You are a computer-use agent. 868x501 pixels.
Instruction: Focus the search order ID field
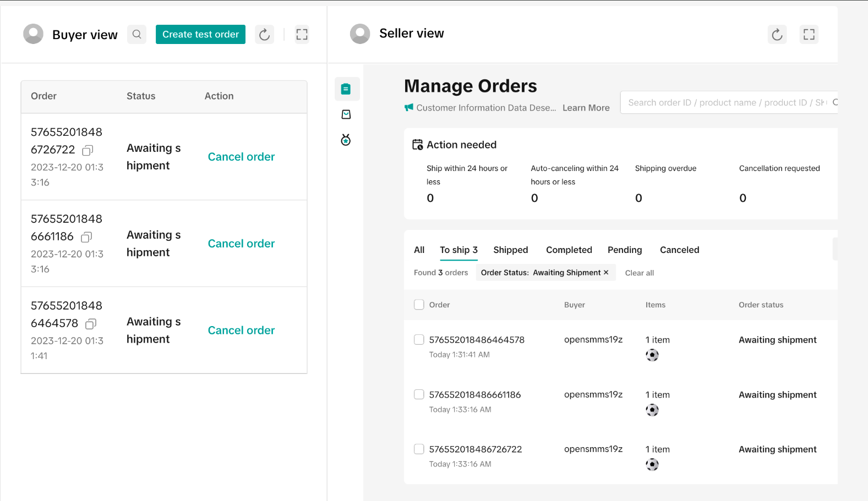pyautogui.click(x=727, y=103)
